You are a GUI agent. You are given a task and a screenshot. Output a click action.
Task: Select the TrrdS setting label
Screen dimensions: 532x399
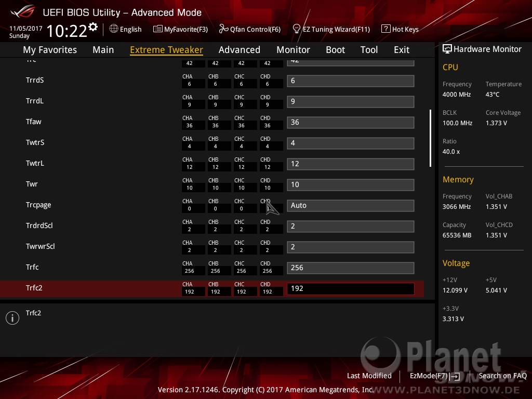coord(35,80)
